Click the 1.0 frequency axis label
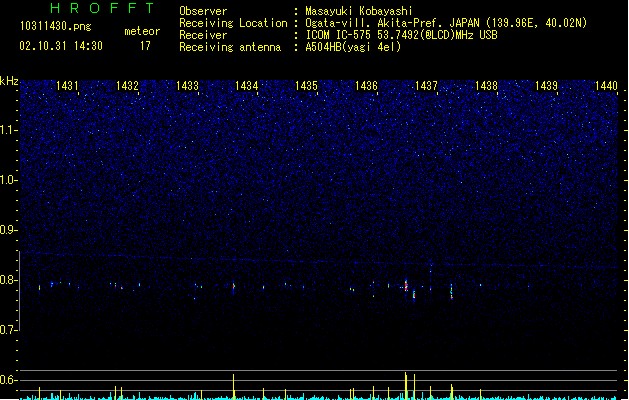The width and height of the screenshot is (629, 400). [8, 180]
